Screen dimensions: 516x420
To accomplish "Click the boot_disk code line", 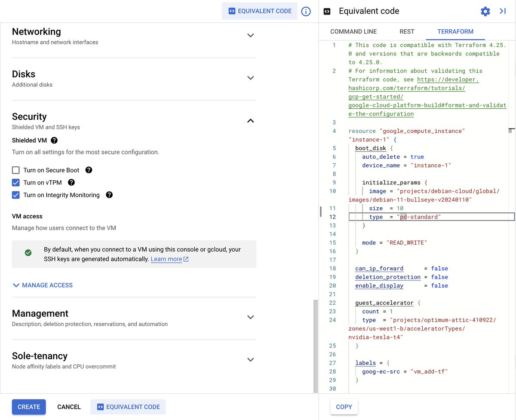I will [x=374, y=148].
